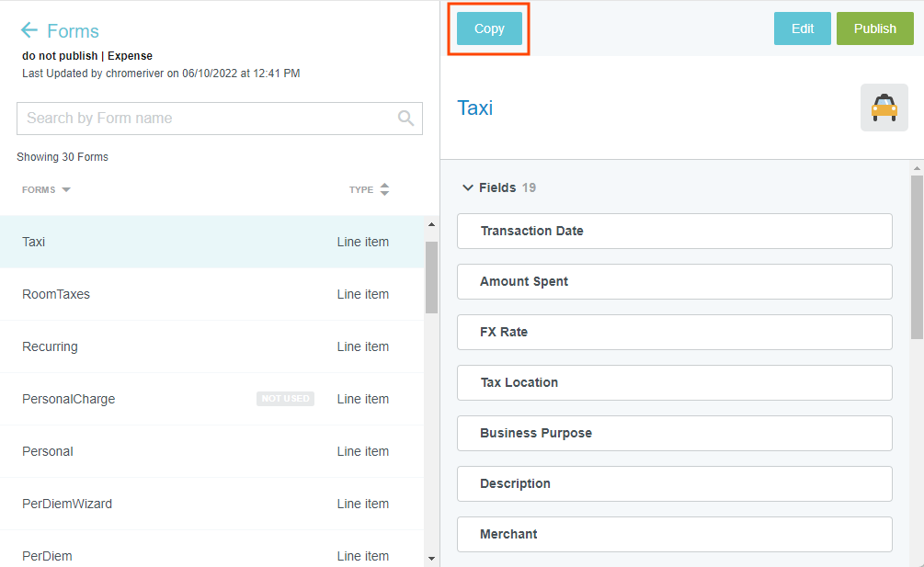This screenshot has height=567, width=924.
Task: Select the Recurring form in the list
Action: pos(211,346)
